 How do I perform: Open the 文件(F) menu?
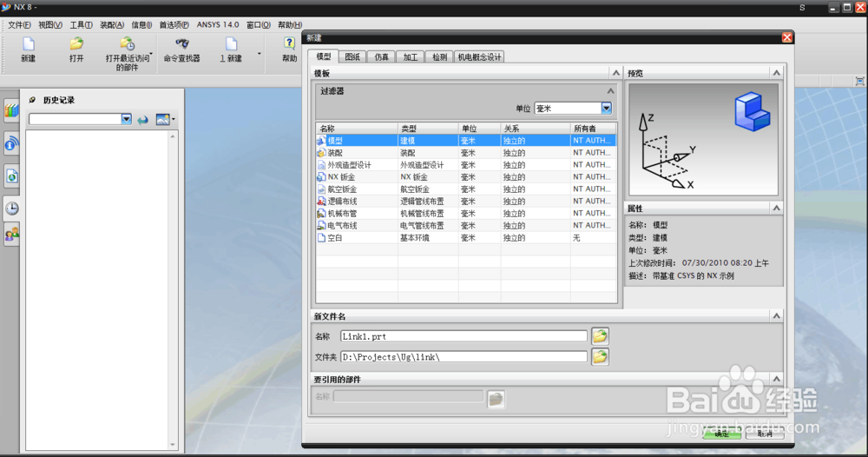[19, 25]
